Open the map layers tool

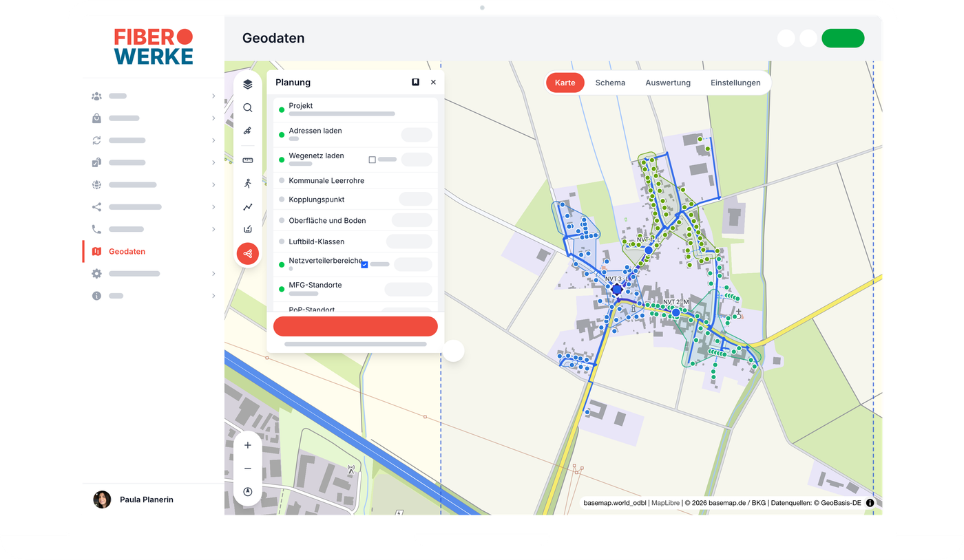pyautogui.click(x=248, y=85)
